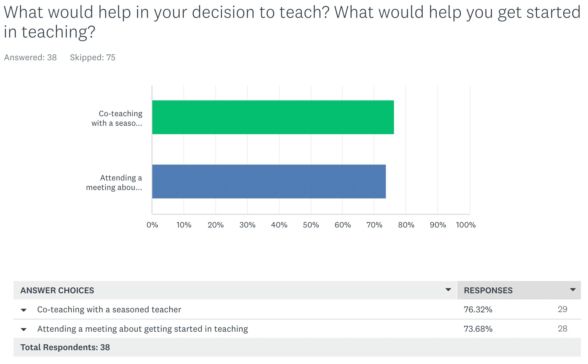Viewport: 588px width, 364px height.
Task: Click the response count 28
Action: coord(562,329)
